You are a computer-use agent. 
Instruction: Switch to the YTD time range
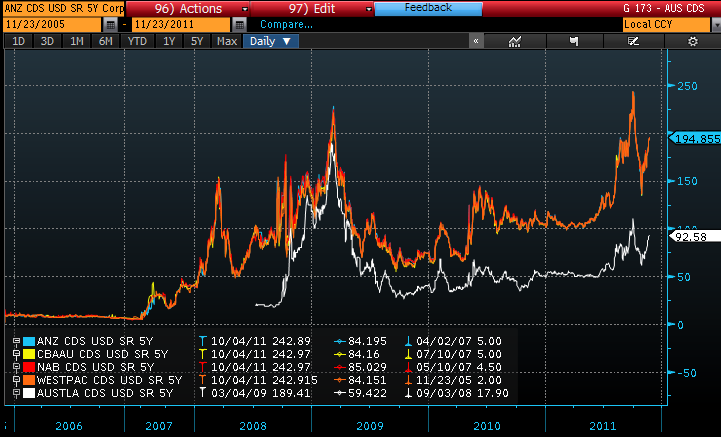(x=137, y=41)
